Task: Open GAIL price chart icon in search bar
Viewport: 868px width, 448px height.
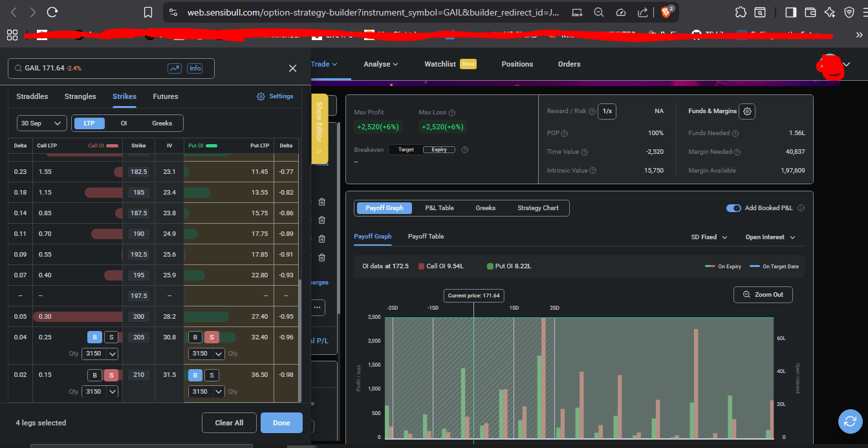Action: (175, 69)
